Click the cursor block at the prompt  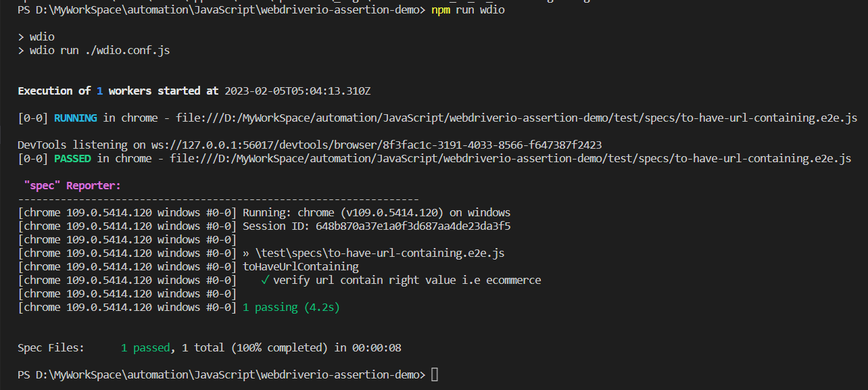[x=435, y=373]
